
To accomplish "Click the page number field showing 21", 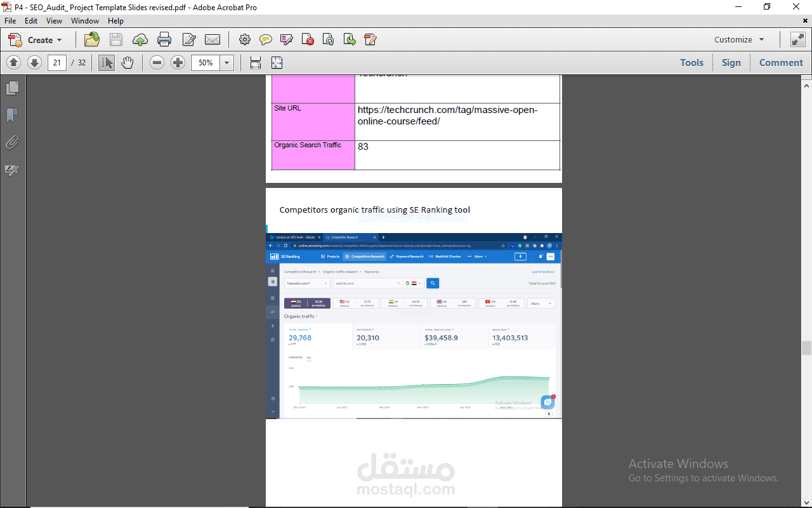I will (x=57, y=63).
